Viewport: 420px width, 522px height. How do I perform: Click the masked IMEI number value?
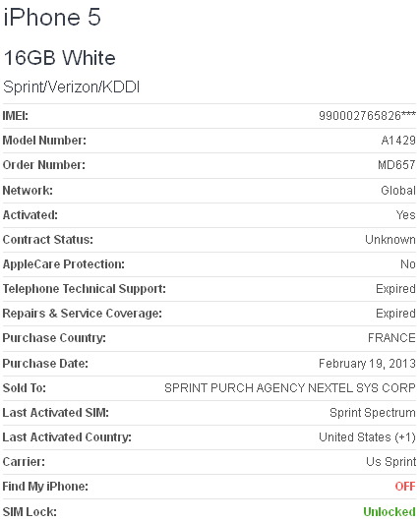367,116
